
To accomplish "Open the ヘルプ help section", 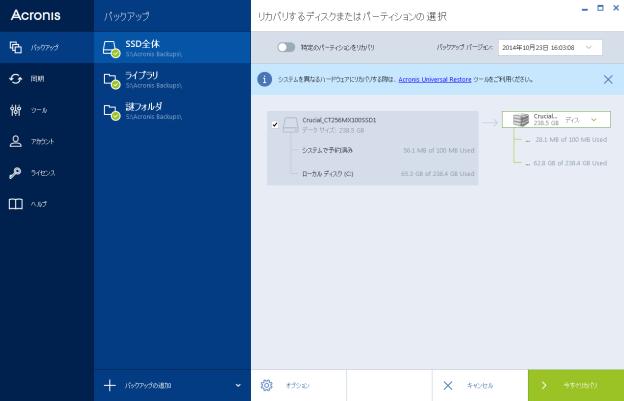I will click(x=47, y=204).
